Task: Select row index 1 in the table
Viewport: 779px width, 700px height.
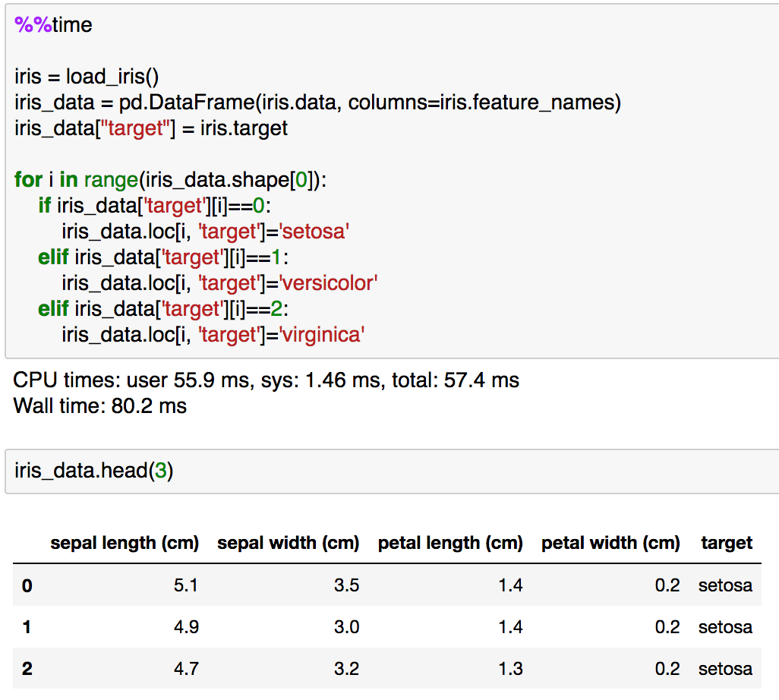Action: [27, 627]
